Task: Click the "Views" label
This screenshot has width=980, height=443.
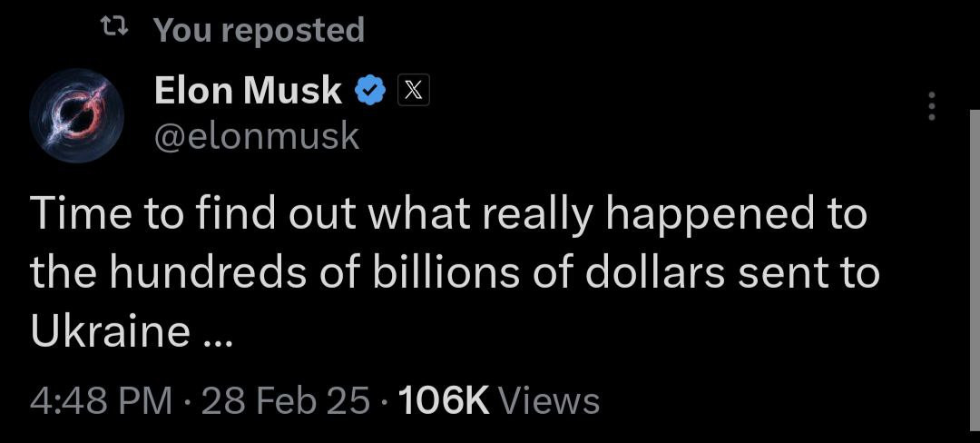Action: (550, 400)
